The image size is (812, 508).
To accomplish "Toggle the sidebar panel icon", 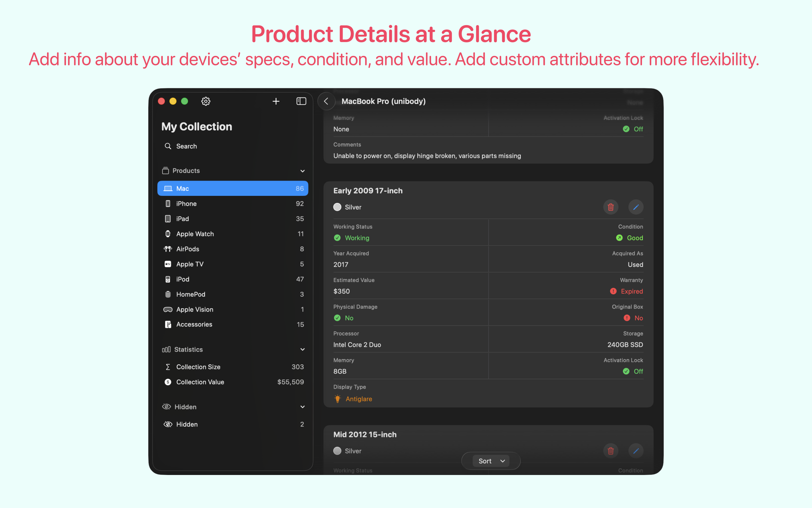I will (301, 101).
